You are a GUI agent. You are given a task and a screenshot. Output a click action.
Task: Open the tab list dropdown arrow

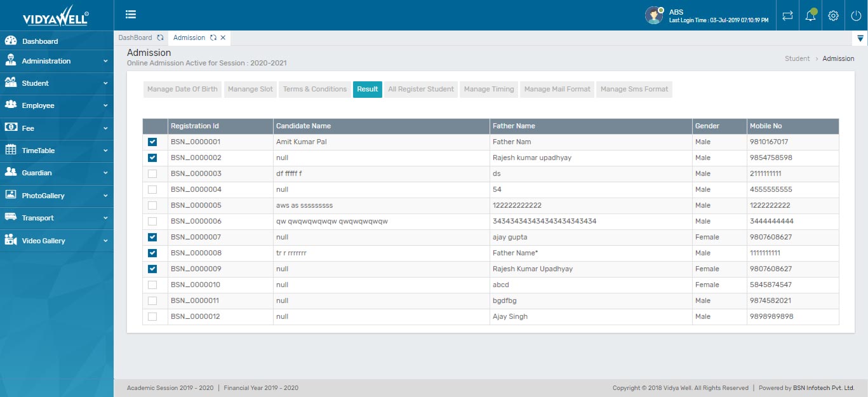point(860,38)
